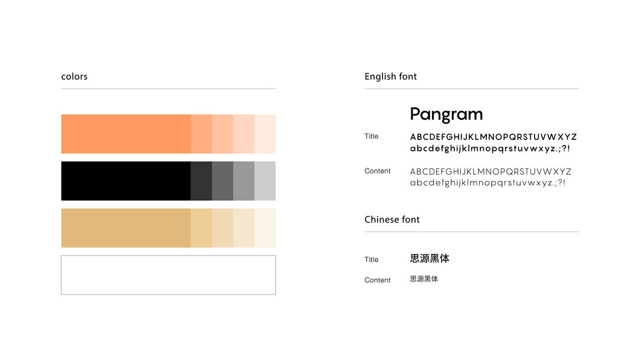This screenshot has height=362, width=644.
Task: Select the main tan gold swatch
Action: click(x=126, y=228)
